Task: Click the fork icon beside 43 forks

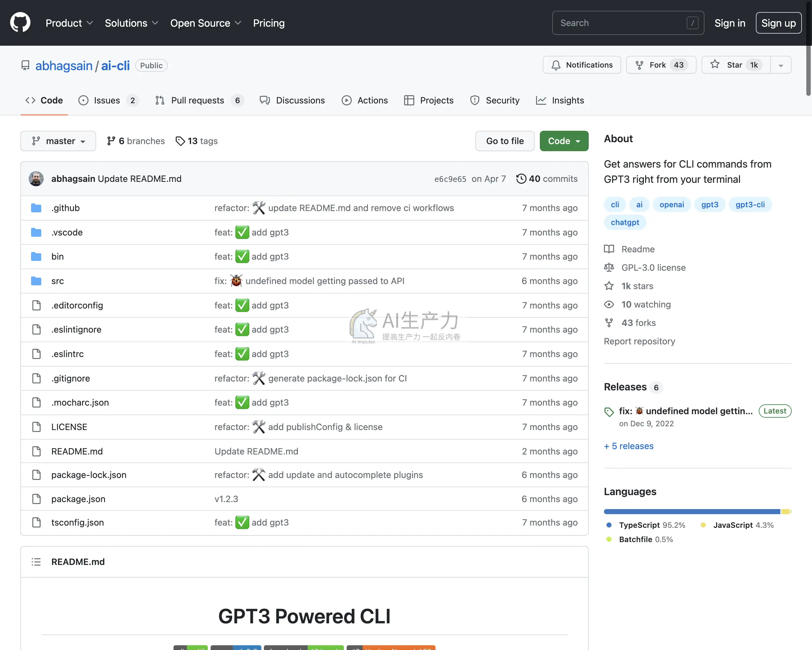Action: [x=609, y=323]
